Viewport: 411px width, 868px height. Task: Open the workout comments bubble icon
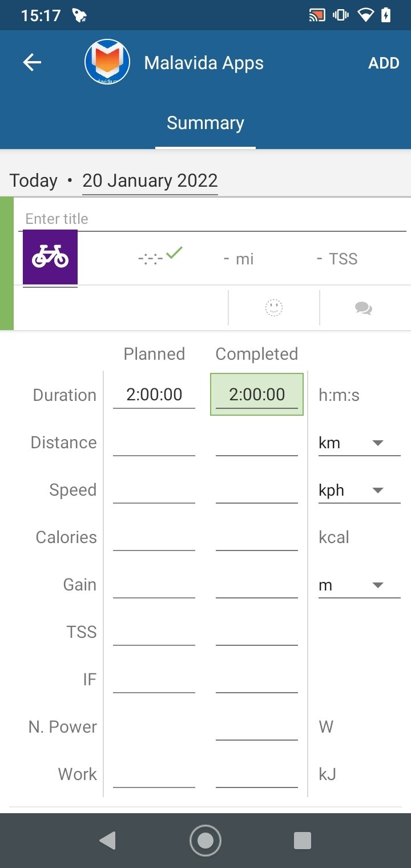tap(364, 308)
